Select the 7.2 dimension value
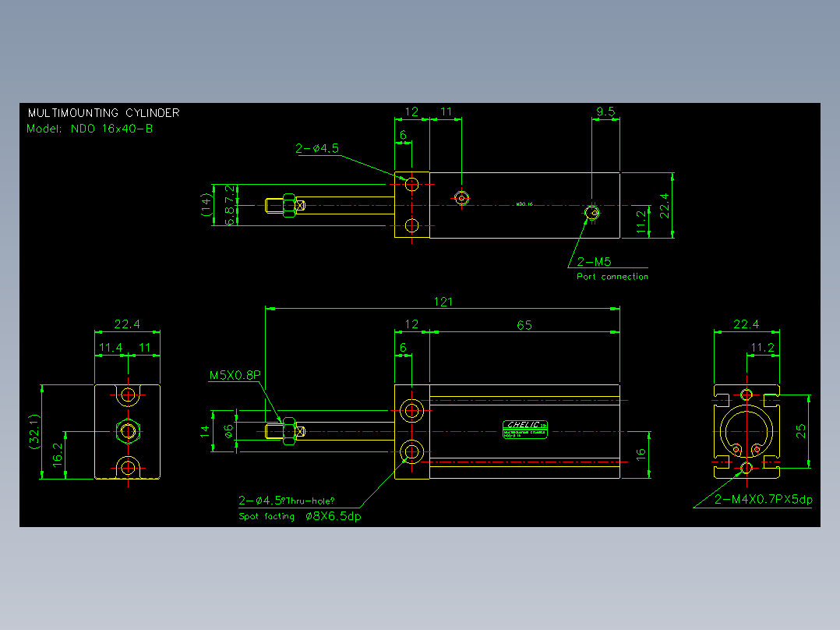Screen dimensions: 840x630 click(x=230, y=193)
